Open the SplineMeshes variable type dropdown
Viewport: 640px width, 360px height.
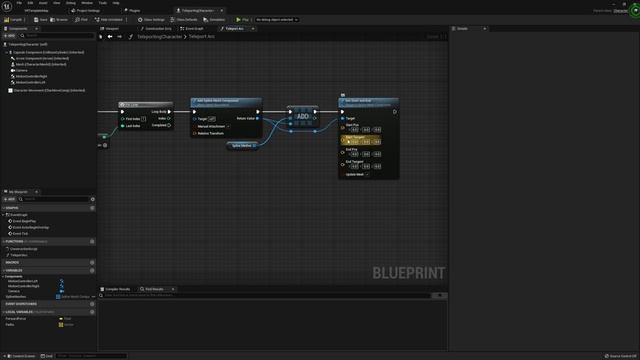[73, 297]
